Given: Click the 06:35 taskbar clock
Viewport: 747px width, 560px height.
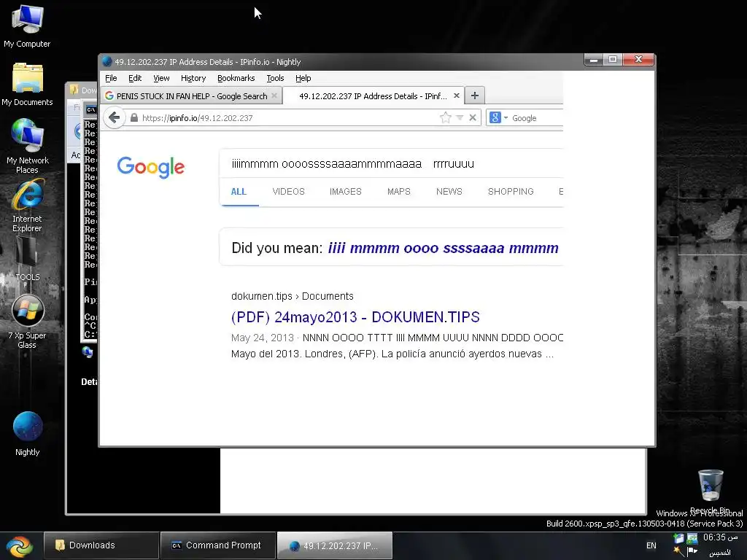Looking at the screenshot, I should [x=720, y=537].
